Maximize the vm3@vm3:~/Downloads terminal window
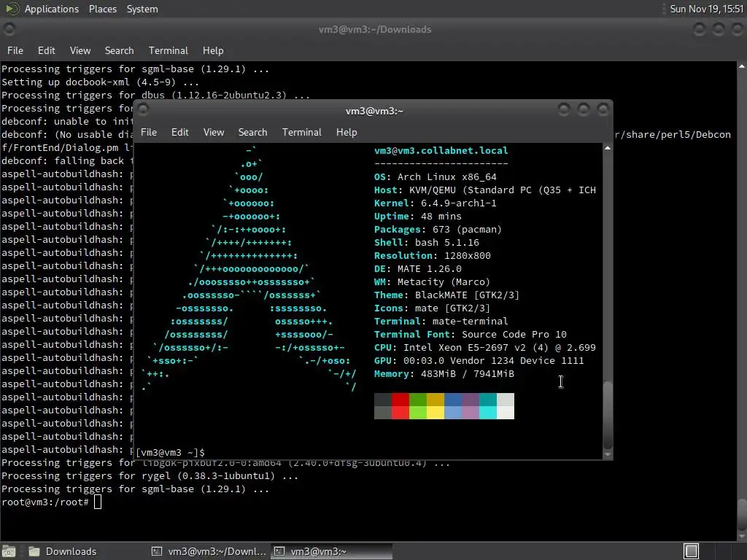Viewport: 747px width, 560px height. coord(719,29)
